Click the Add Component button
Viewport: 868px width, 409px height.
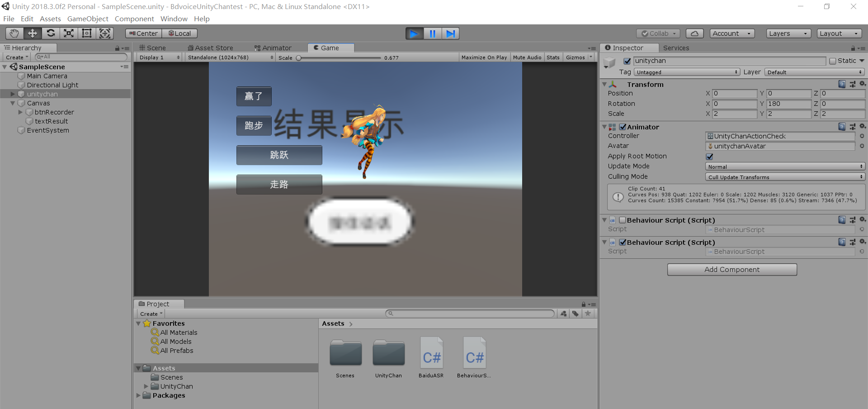pyautogui.click(x=731, y=269)
